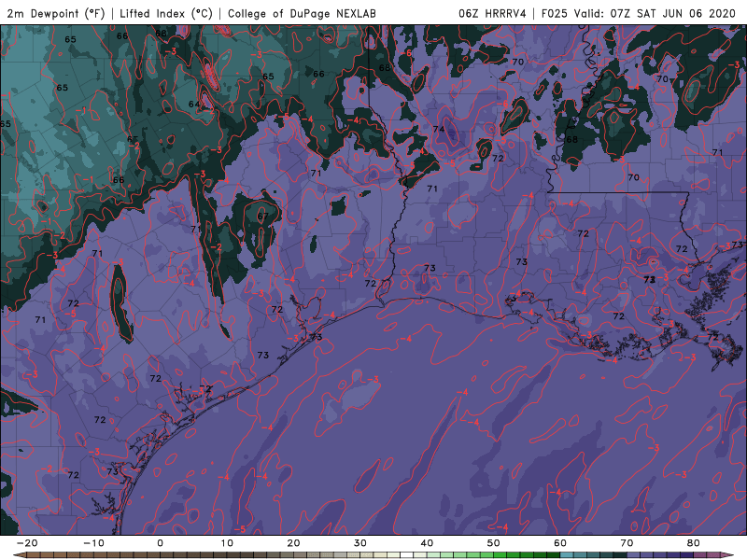The image size is (747, 560).
Task: Click the '-10' colorbar label
Action: (x=93, y=543)
